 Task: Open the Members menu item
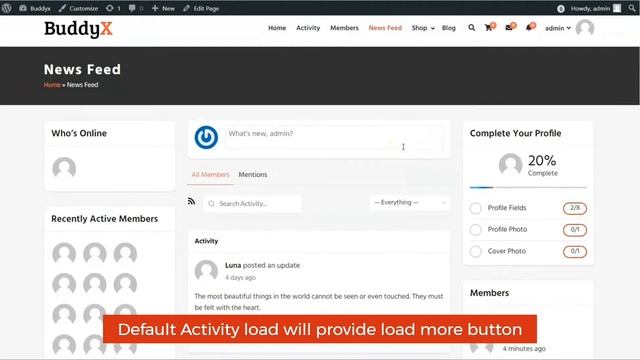click(344, 28)
